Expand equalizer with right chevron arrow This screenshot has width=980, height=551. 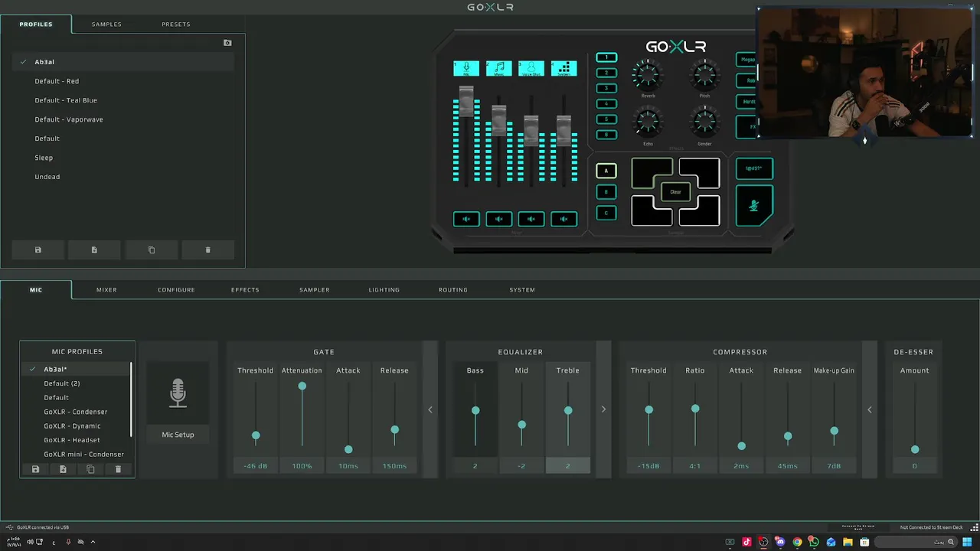[x=603, y=409]
